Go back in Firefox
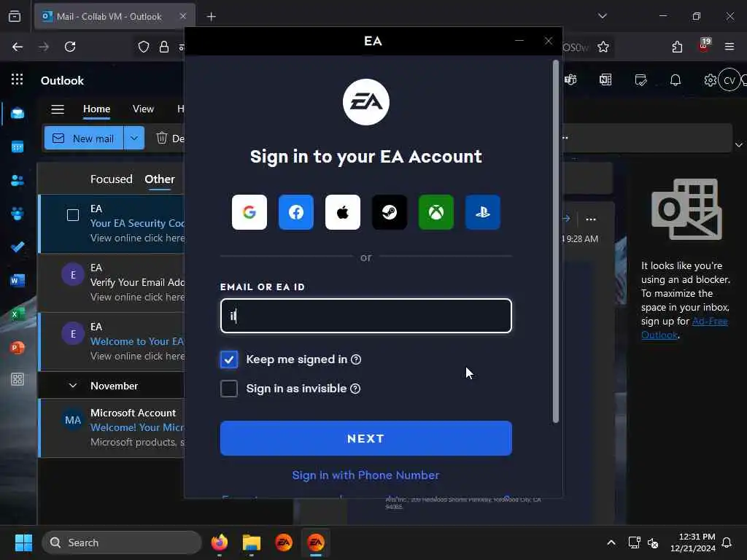The width and height of the screenshot is (747, 560). click(18, 47)
